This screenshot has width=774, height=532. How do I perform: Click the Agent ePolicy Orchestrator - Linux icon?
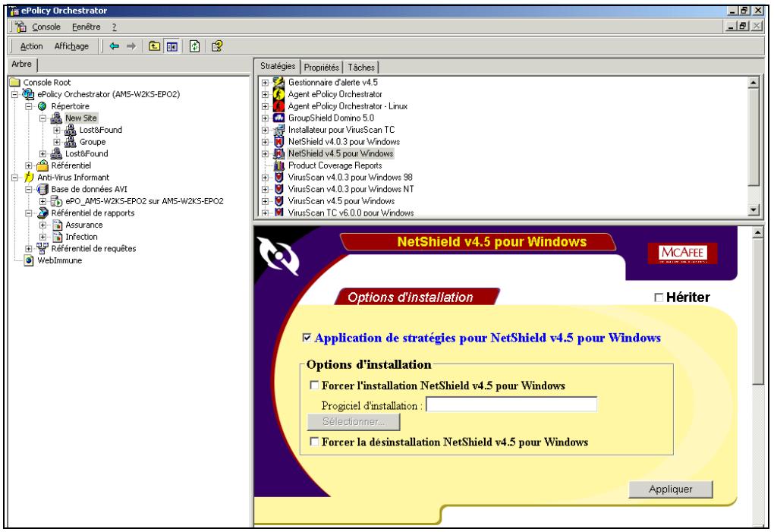(279, 106)
